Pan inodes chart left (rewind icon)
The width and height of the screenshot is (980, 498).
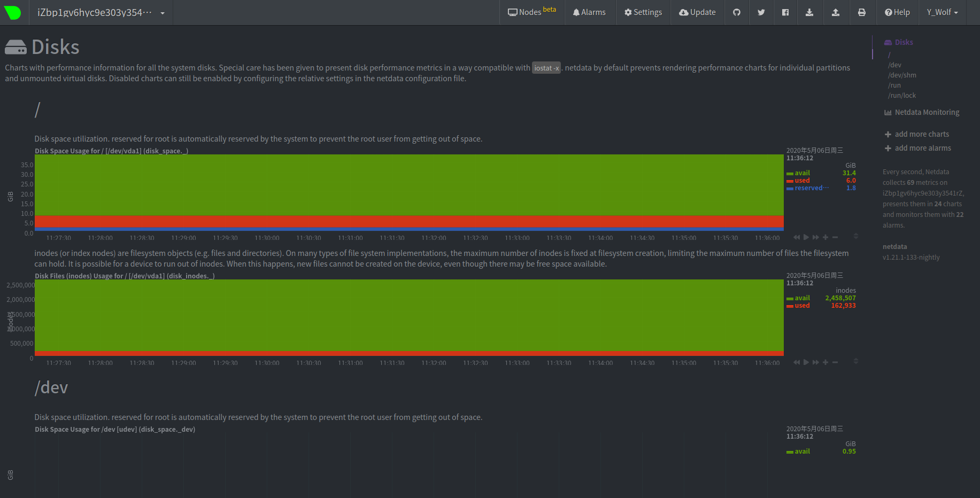797,362
